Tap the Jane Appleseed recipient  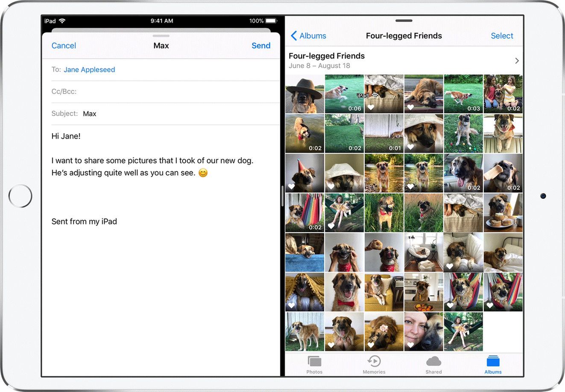pos(89,70)
